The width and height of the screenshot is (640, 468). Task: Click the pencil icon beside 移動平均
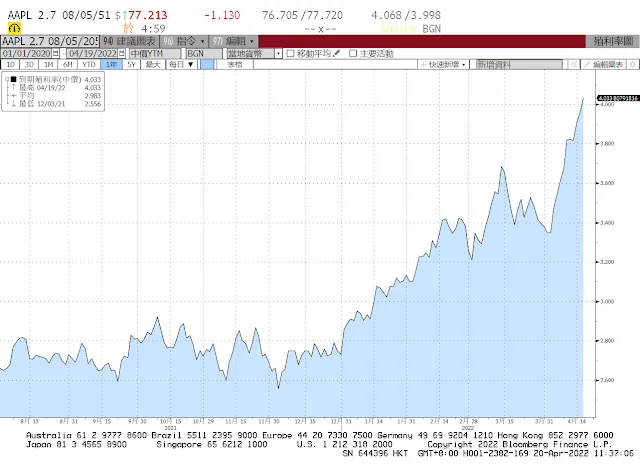pos(336,53)
